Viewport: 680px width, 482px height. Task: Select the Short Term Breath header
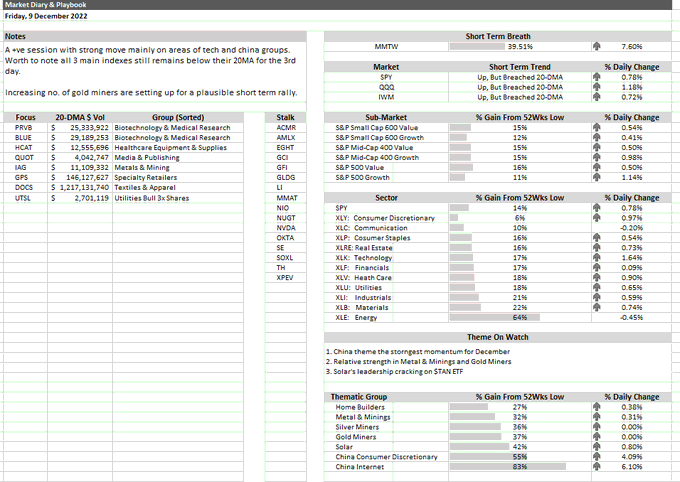[498, 36]
